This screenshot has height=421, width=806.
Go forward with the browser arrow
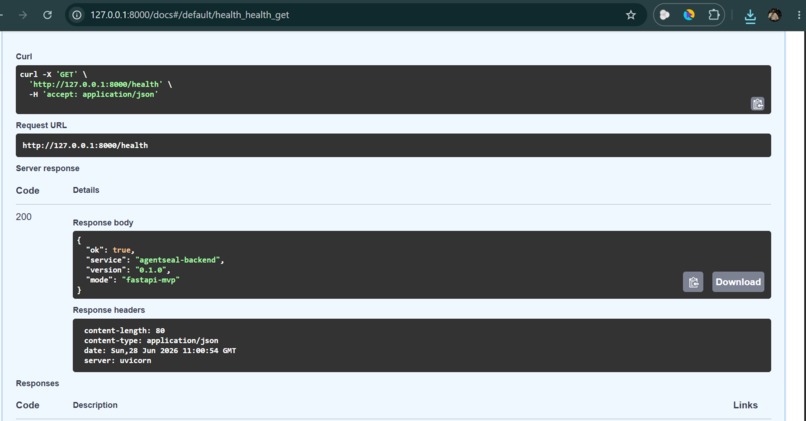(x=23, y=15)
